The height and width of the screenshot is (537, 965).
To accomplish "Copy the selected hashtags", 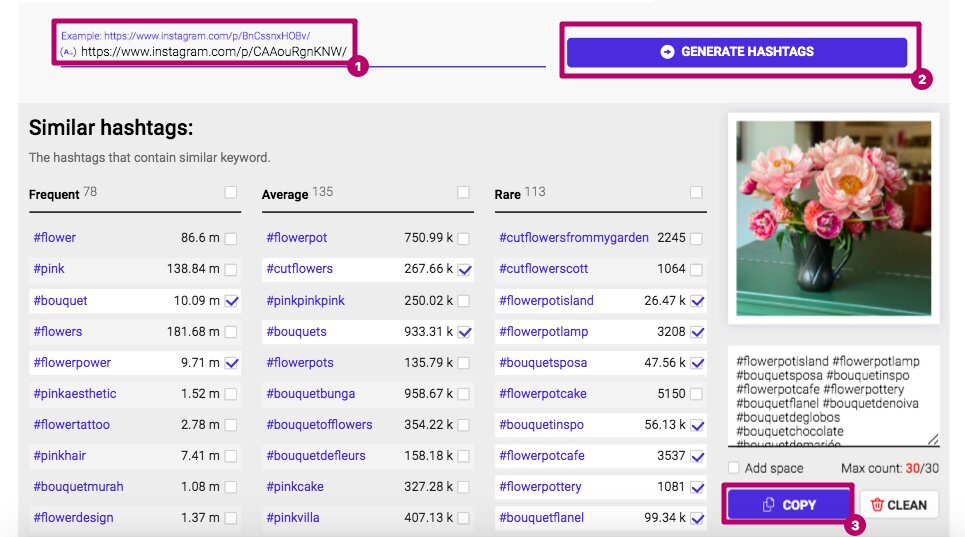I will [788, 505].
